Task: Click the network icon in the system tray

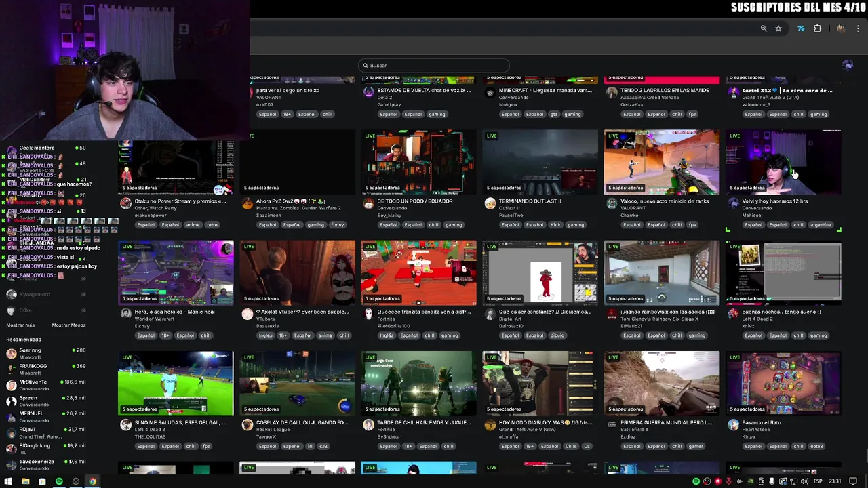Action: tap(793, 481)
